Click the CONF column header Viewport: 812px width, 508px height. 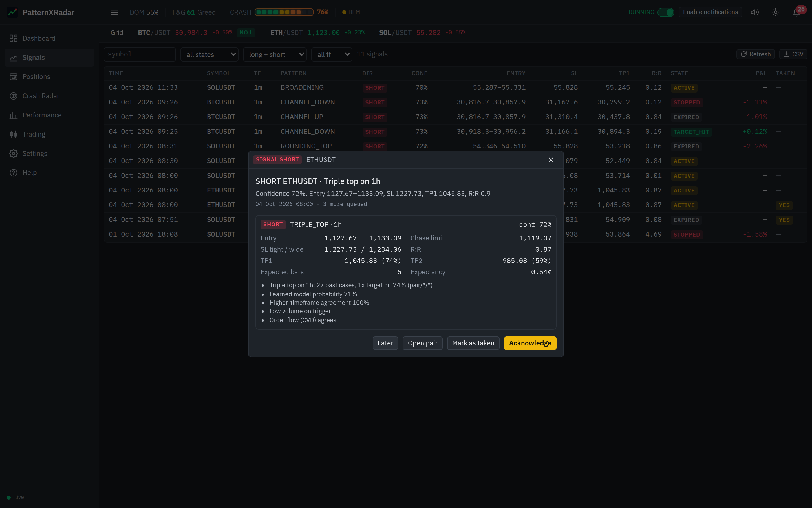(x=420, y=73)
